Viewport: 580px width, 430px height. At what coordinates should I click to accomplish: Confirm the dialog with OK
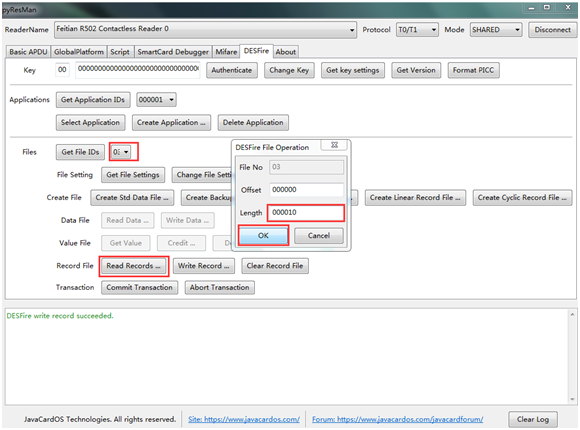pyautogui.click(x=263, y=235)
